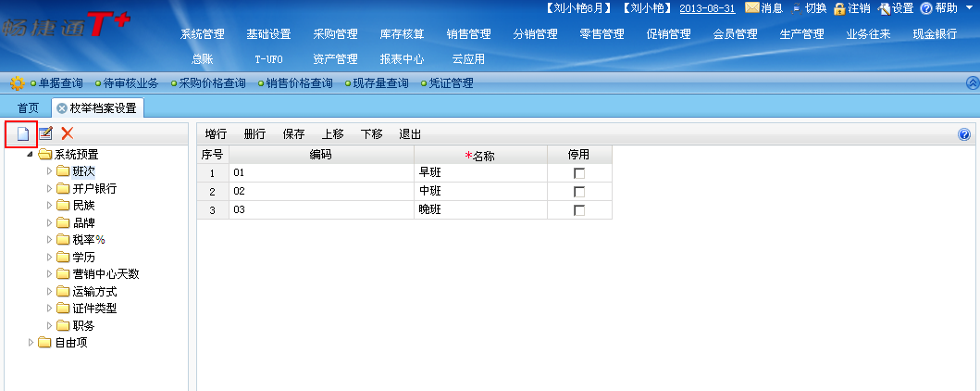Toggle 停用 checkbox for 晚班
Screen dimensions: 980x391
tap(579, 210)
